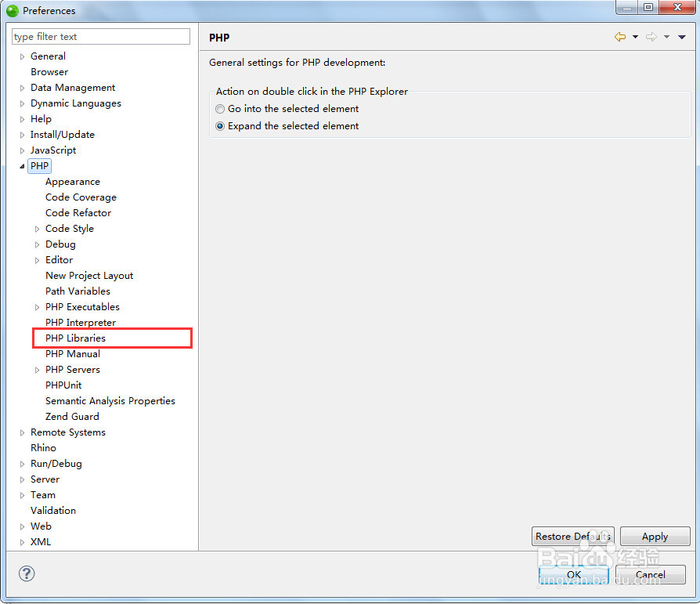Expand the JavaScript tree node

22,150
